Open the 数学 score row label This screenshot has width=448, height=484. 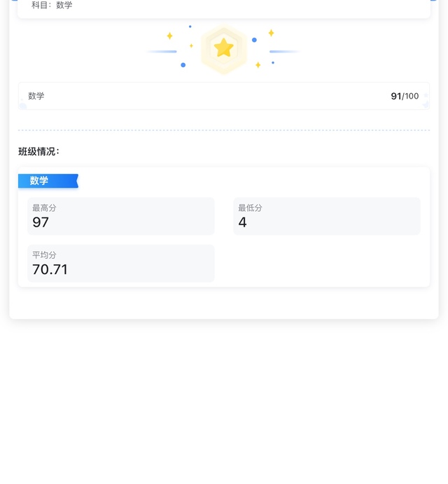pos(36,96)
